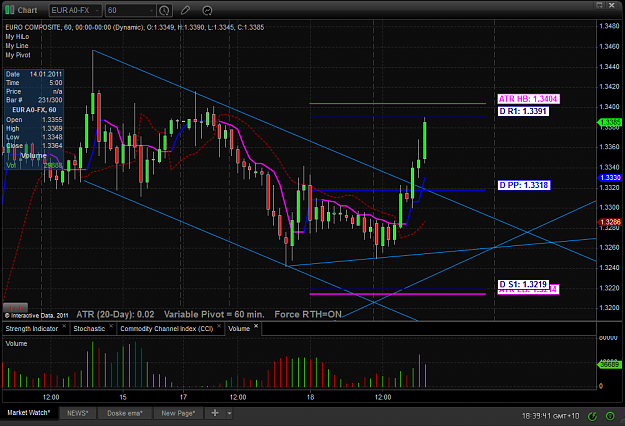The width and height of the screenshot is (625, 426).
Task: Click the My HiLo study label
Action: click(17, 37)
